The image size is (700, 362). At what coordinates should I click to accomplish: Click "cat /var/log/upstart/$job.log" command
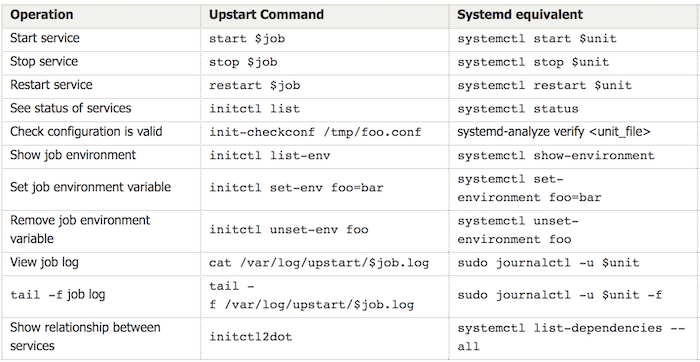pyautogui.click(x=319, y=262)
